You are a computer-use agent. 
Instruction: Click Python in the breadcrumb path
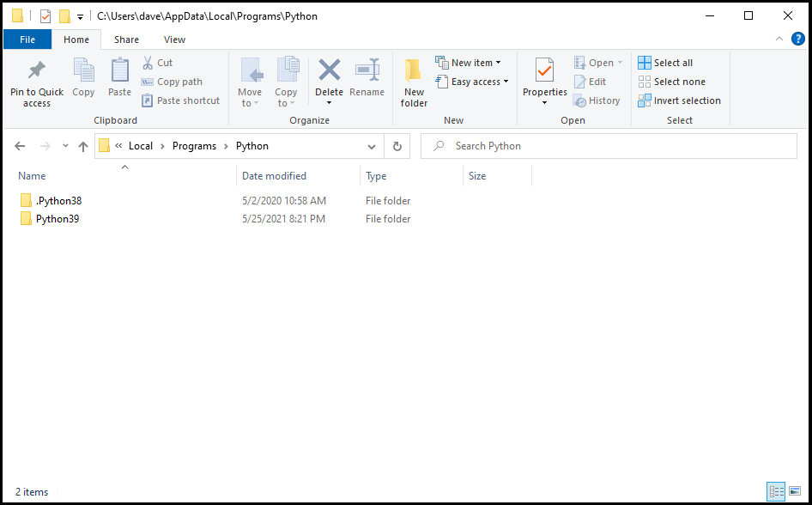coord(252,146)
